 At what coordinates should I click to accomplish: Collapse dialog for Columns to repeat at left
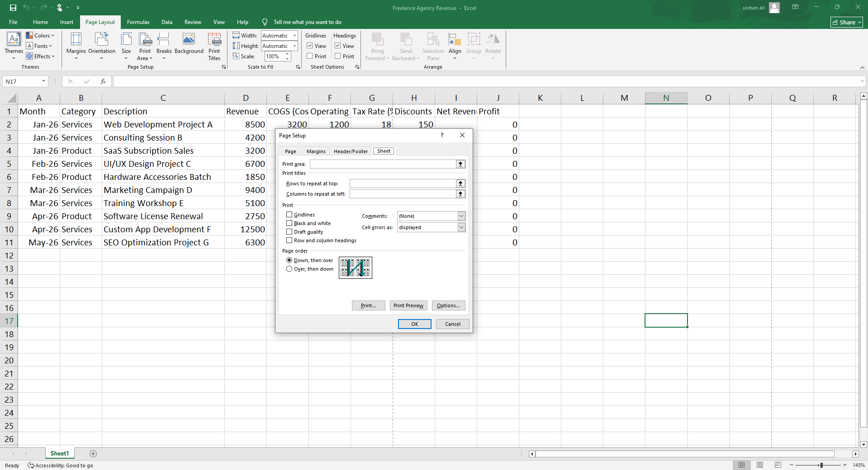[x=460, y=194]
